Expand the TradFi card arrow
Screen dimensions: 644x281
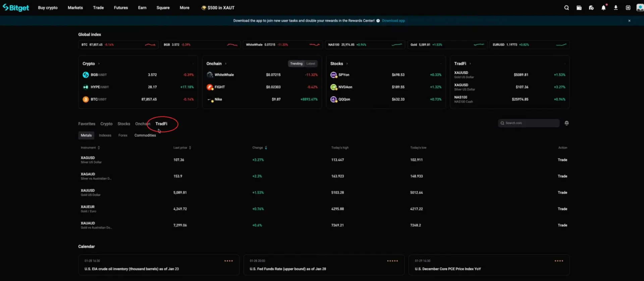tap(470, 64)
